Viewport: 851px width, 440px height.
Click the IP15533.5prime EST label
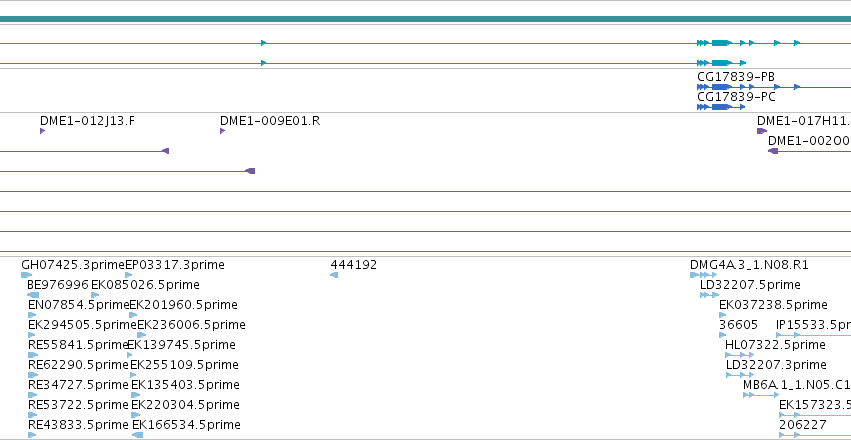click(814, 325)
